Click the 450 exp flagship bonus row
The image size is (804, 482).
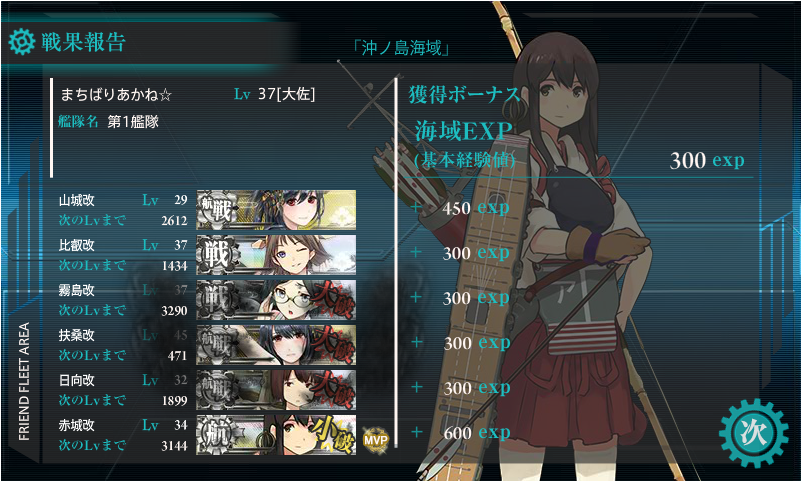tap(460, 208)
